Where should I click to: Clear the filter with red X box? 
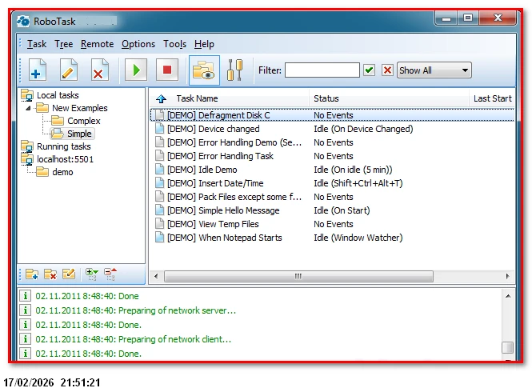(387, 70)
